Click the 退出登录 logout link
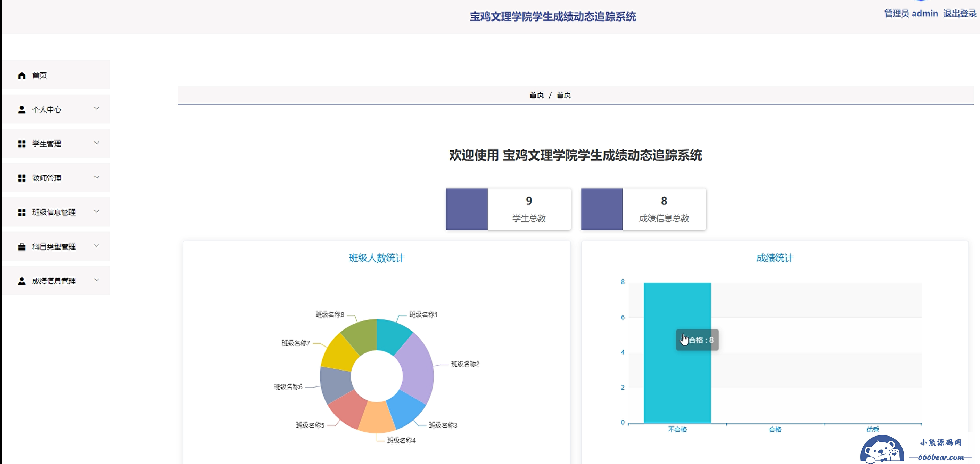 [959, 14]
